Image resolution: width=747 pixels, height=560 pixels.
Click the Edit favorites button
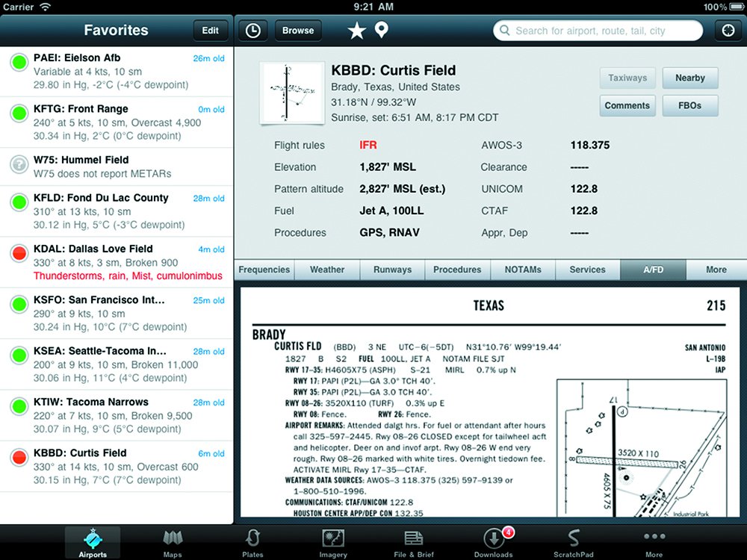211,31
